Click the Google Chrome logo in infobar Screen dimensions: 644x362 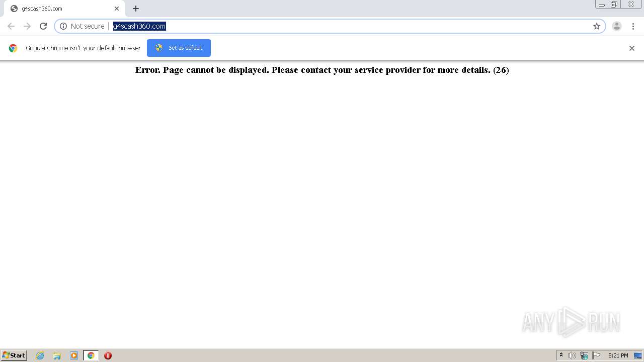click(x=13, y=48)
